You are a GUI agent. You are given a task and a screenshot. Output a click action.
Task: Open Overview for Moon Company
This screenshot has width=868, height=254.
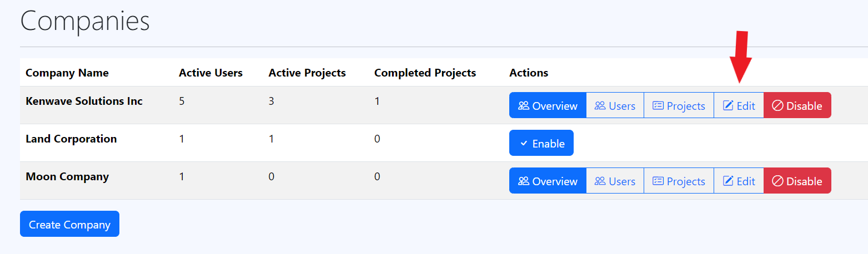[x=548, y=181]
